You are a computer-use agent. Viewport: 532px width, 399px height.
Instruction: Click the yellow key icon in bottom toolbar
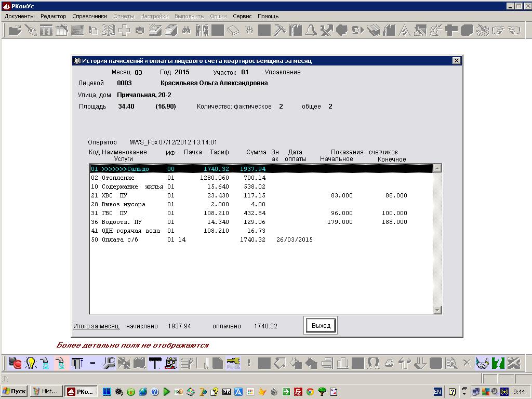tap(233, 363)
